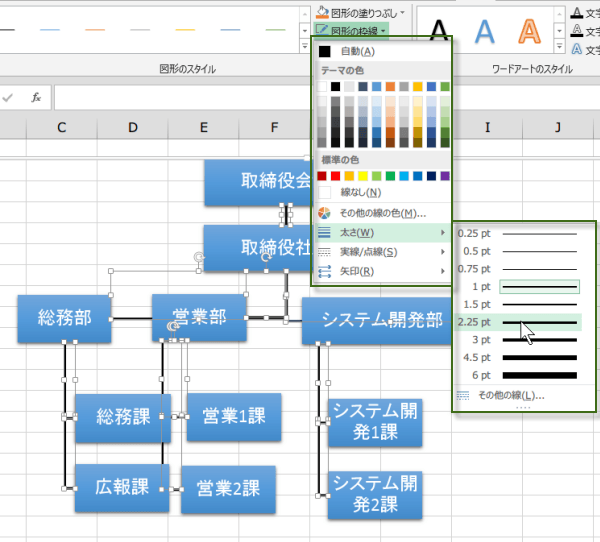Image resolution: width=600 pixels, height=542 pixels.
Task: Select 0.5 pt line weight
Action: (x=518, y=251)
